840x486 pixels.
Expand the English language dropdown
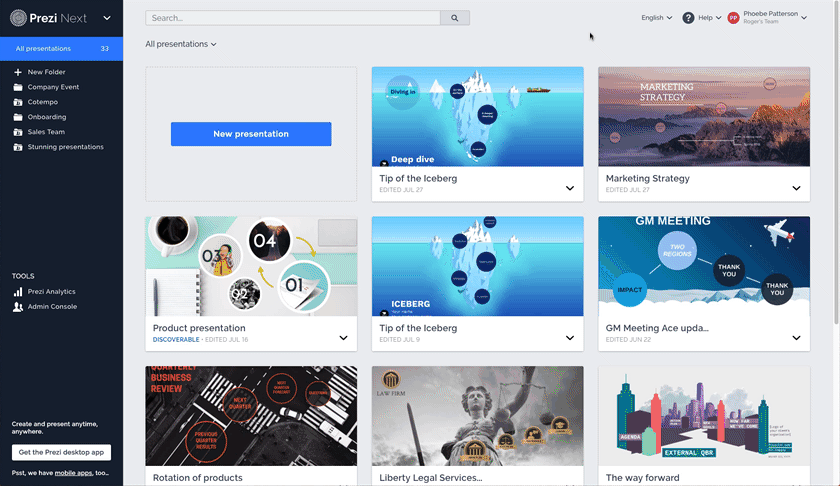pos(656,18)
